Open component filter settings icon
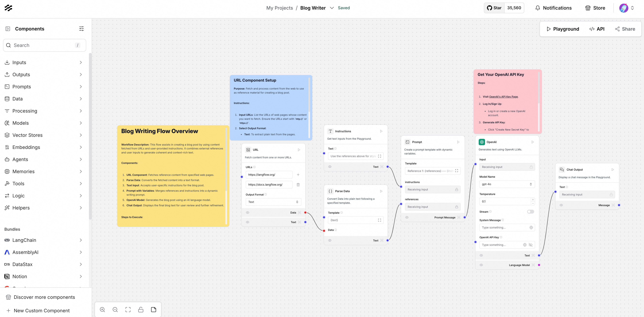This screenshot has width=644, height=317. (x=82, y=29)
